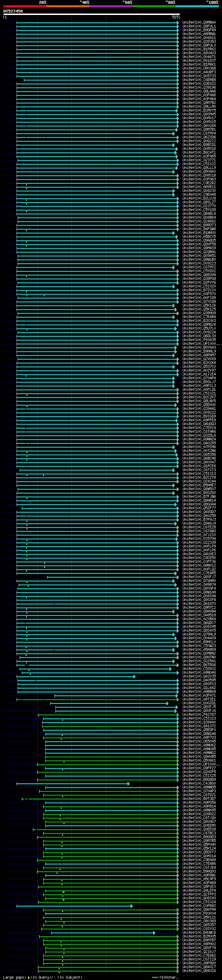The height and width of the screenshot is (980, 222).
Task: Open hit UniRef100_A8MRW1
Action: coord(199,34)
